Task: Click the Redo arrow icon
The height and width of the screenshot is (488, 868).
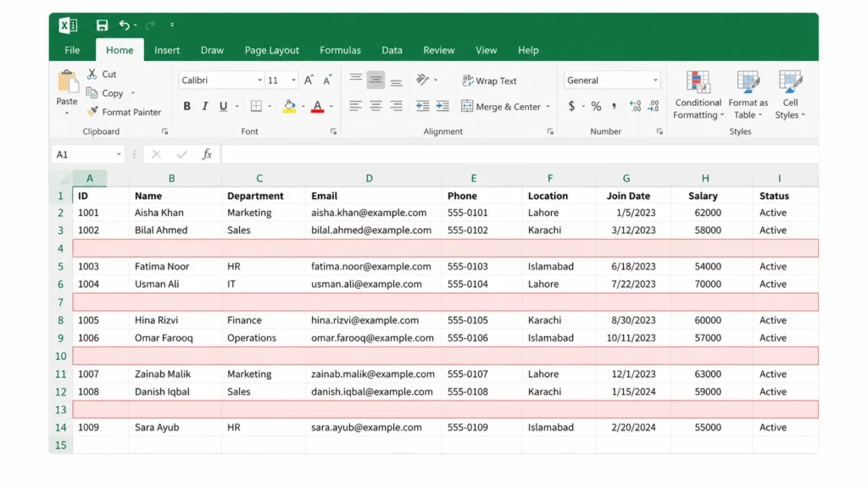Action: pyautogui.click(x=150, y=25)
